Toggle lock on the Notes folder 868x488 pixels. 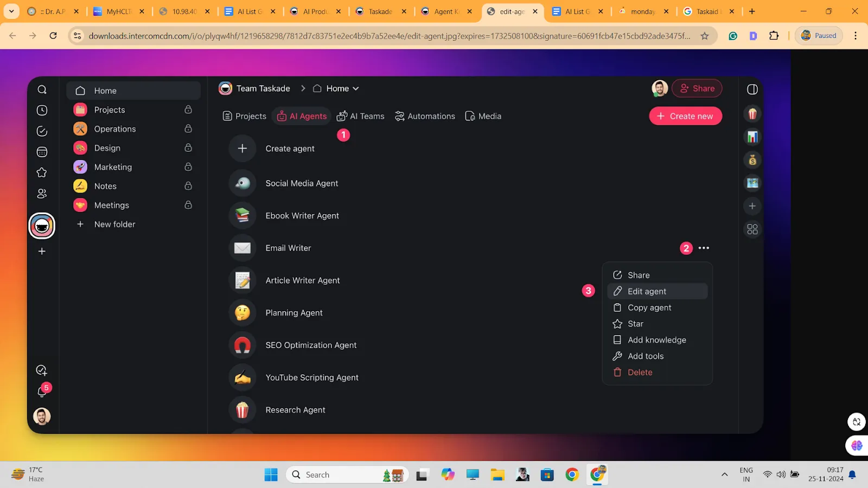tap(188, 186)
